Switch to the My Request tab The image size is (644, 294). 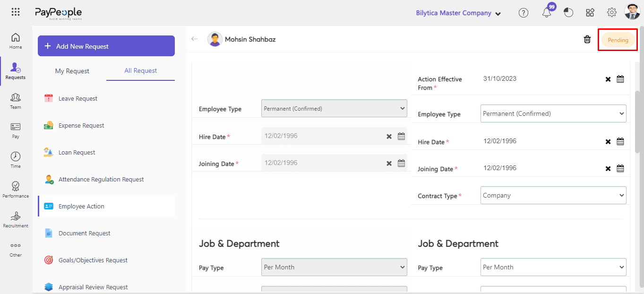click(x=72, y=71)
